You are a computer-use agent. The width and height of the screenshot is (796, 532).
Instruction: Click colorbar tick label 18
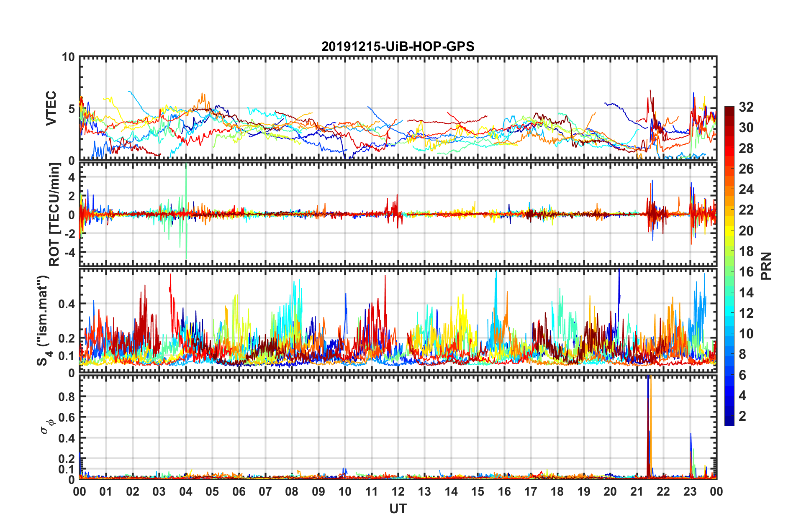point(746,251)
